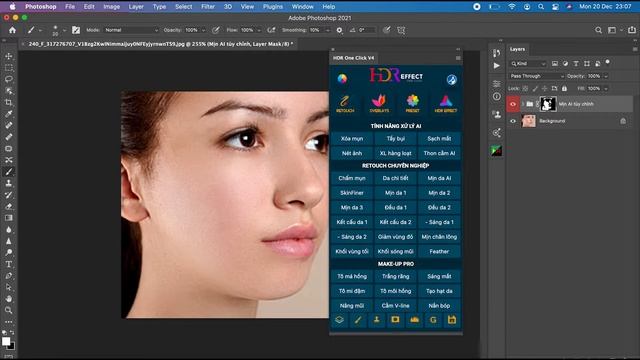
Task: Open the File menu
Action: 70,7
